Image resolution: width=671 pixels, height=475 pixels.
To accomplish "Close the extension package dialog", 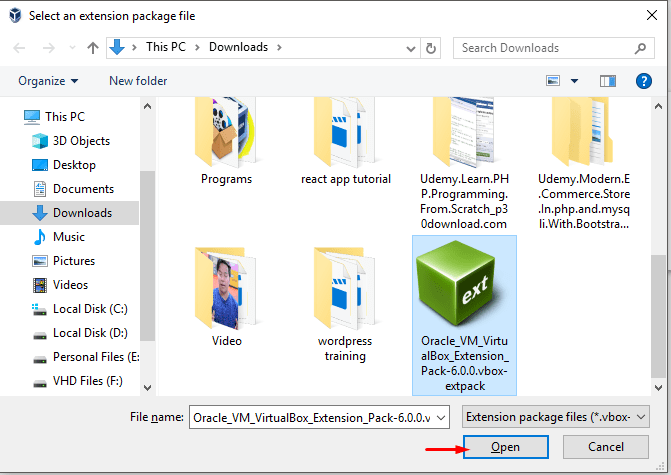I will [x=652, y=15].
